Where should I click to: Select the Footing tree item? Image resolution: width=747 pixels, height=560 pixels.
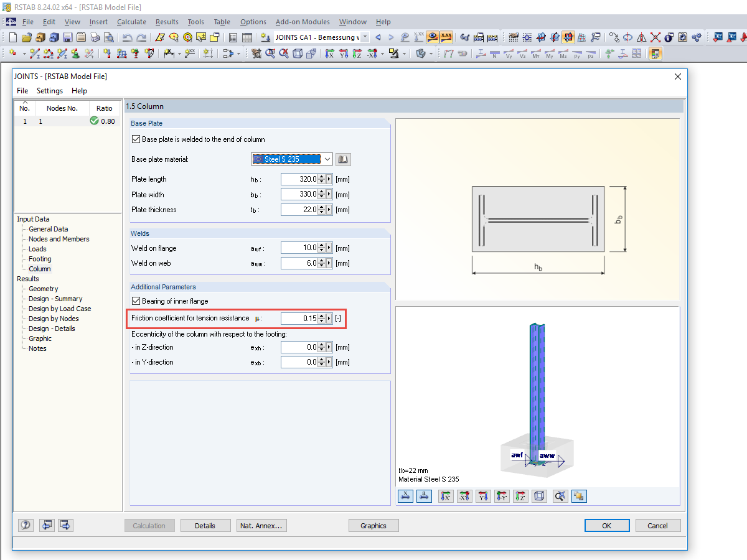click(x=40, y=259)
